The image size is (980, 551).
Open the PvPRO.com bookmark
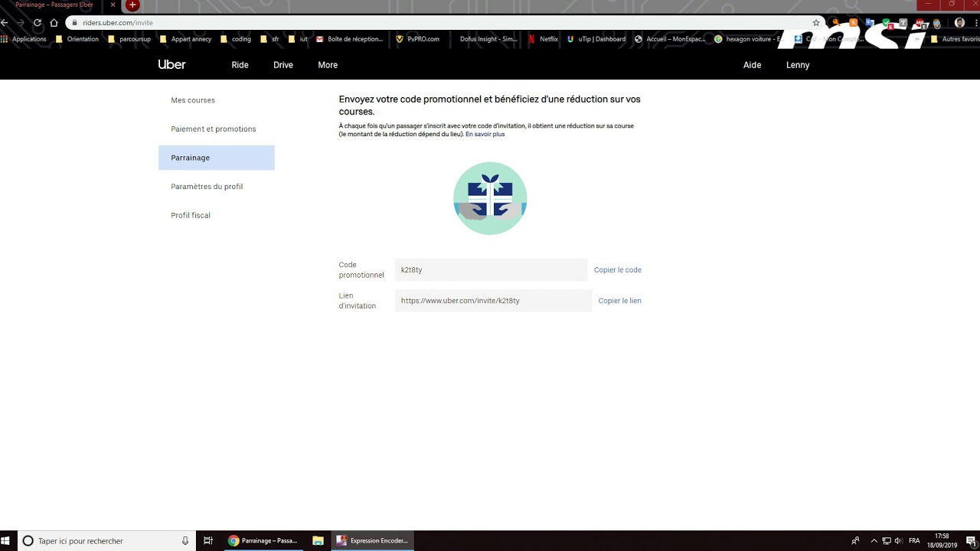418,39
